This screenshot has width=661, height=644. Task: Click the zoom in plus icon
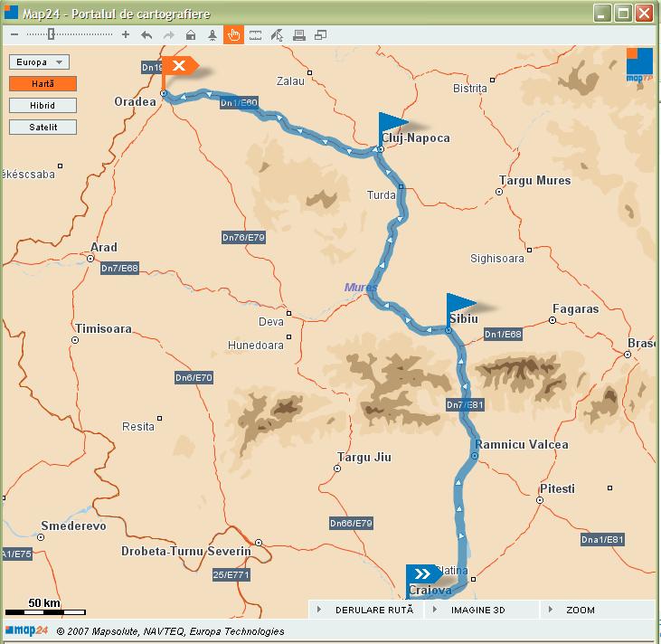tap(126, 35)
